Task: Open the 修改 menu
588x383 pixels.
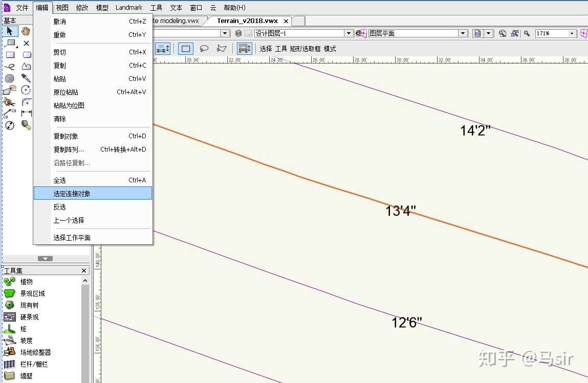Action: [82, 8]
